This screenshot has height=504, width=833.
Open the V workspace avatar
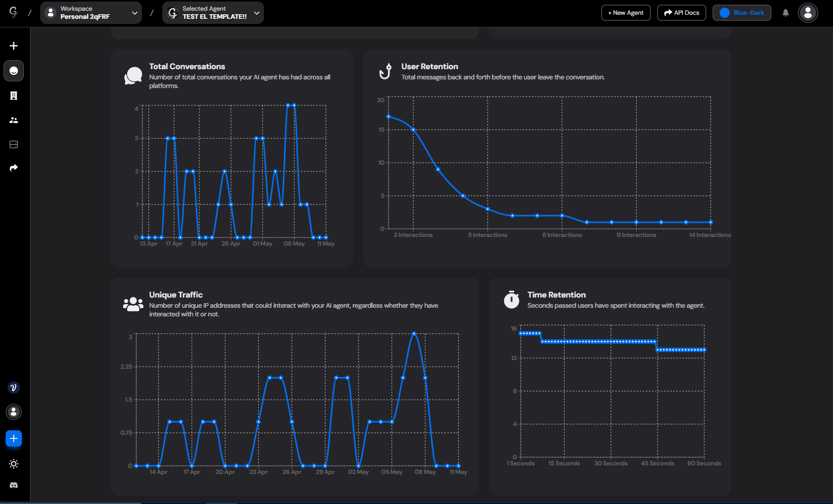[x=14, y=388]
